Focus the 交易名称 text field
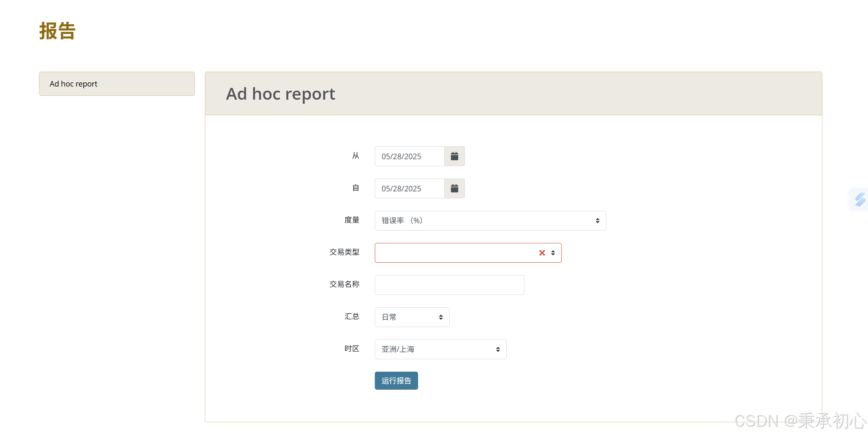Image resolution: width=868 pixels, height=435 pixels. (x=449, y=285)
